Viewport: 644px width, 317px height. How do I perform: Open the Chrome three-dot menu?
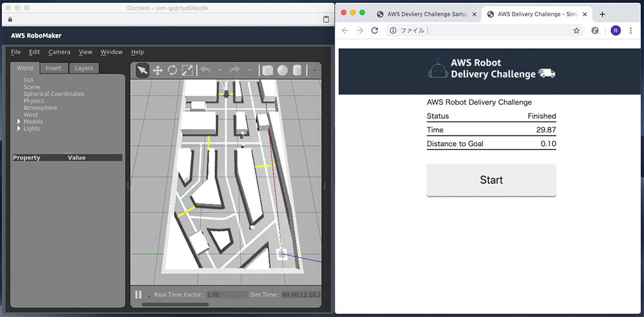click(631, 30)
